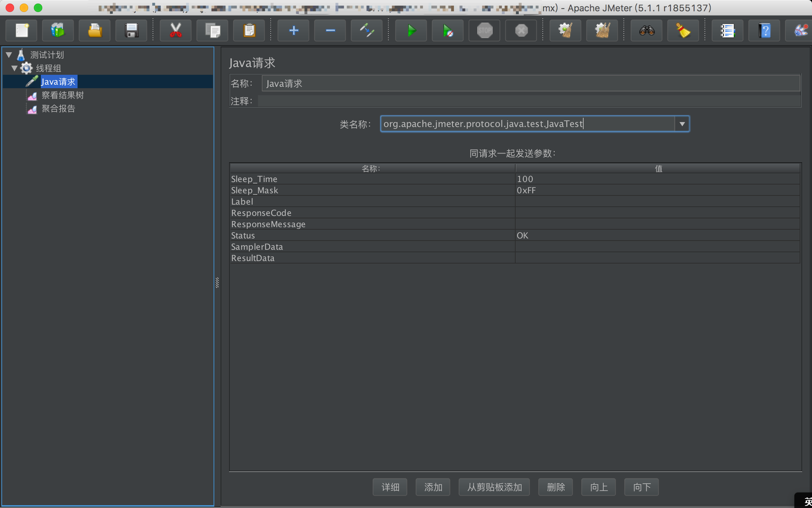Open the Help question mark icon
This screenshot has width=812, height=508.
764,31
